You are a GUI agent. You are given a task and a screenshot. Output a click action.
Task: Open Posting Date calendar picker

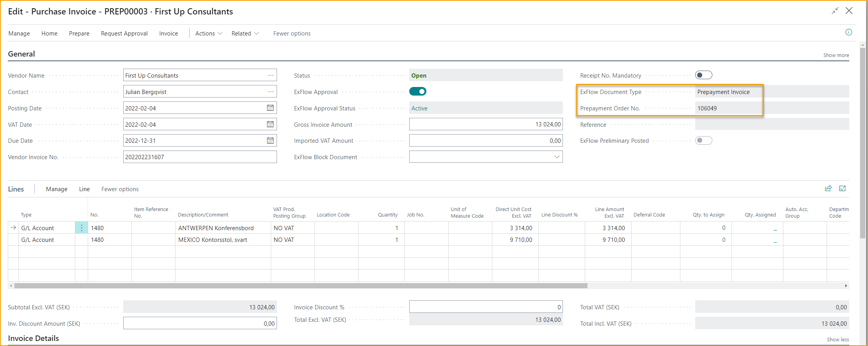[270, 108]
